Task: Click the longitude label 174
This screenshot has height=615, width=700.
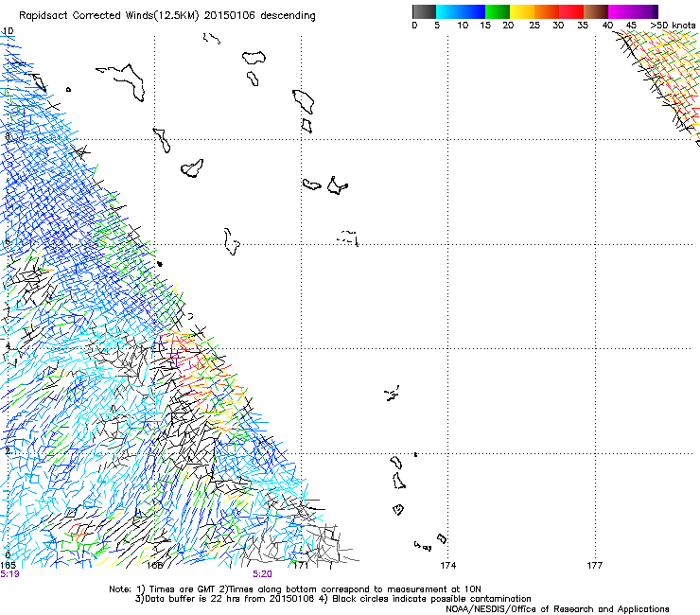Action: coord(448,566)
